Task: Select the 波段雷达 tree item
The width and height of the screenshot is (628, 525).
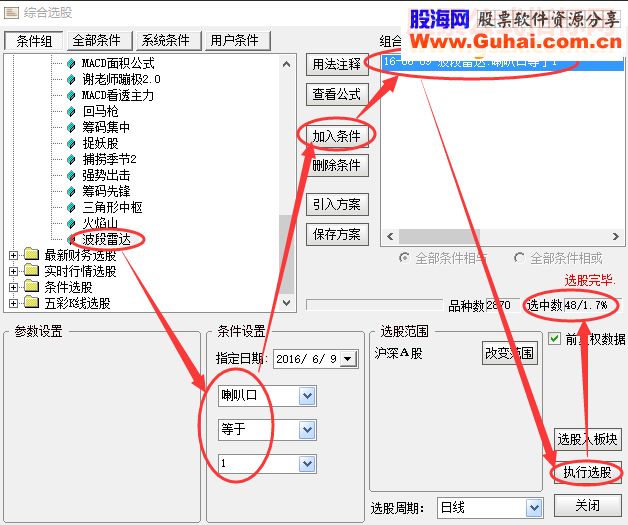Action: 106,239
